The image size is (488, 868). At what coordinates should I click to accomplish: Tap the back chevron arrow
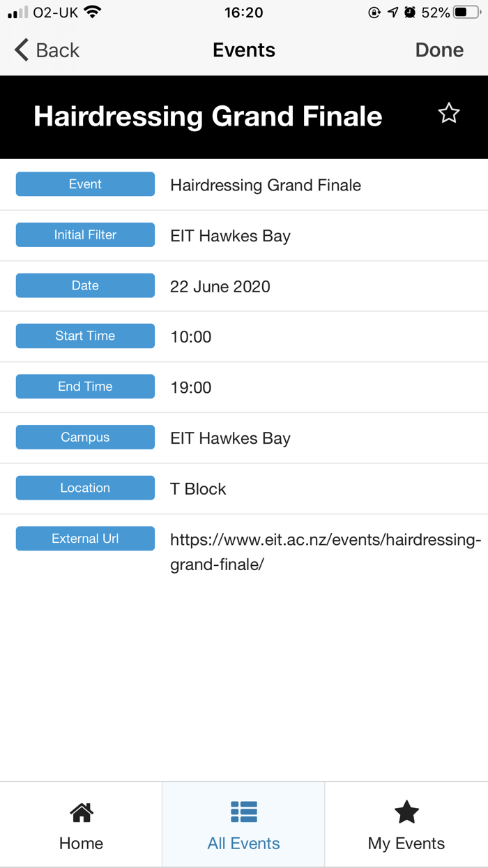(22, 50)
